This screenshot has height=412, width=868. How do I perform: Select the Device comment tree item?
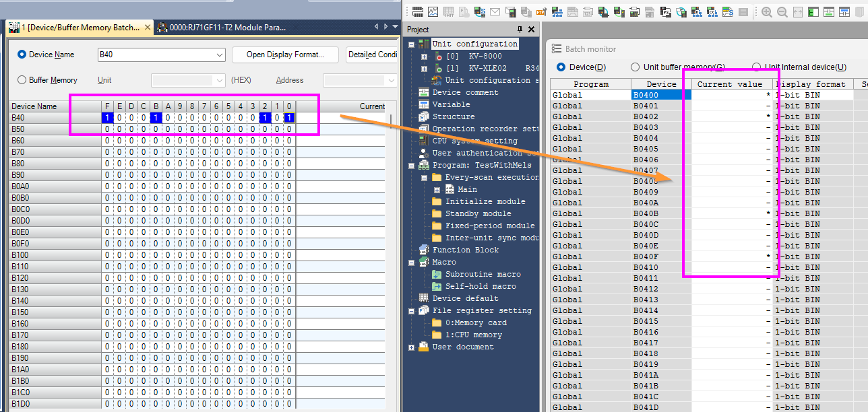[x=465, y=92]
